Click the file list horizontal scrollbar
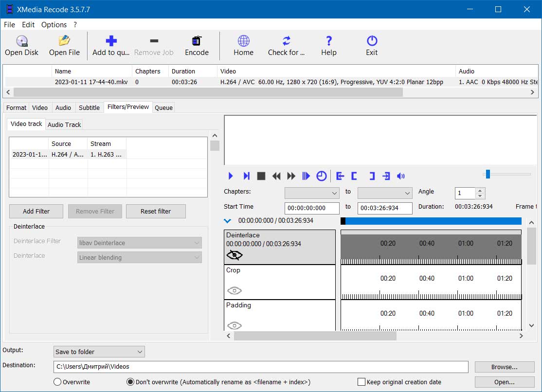 tap(208, 92)
